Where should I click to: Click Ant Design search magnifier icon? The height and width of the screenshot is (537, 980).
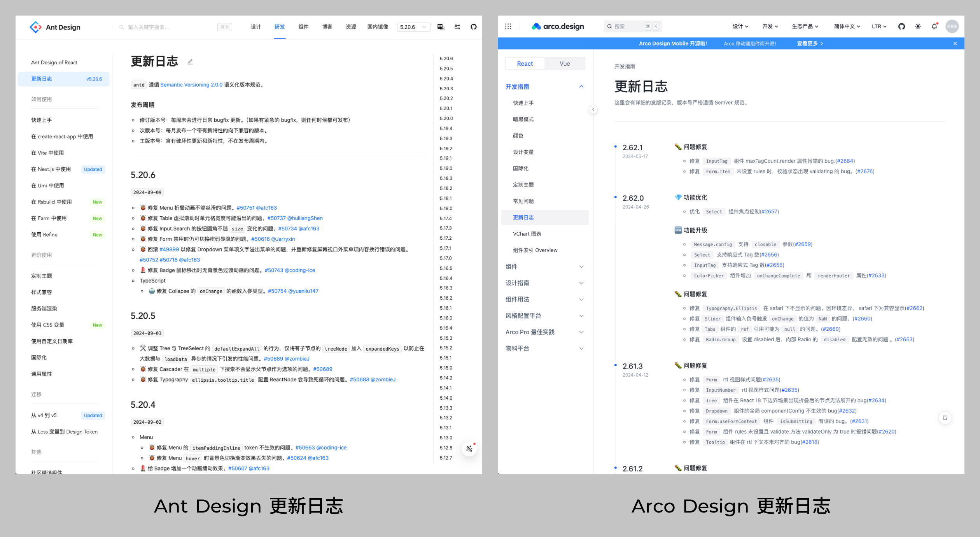[122, 27]
